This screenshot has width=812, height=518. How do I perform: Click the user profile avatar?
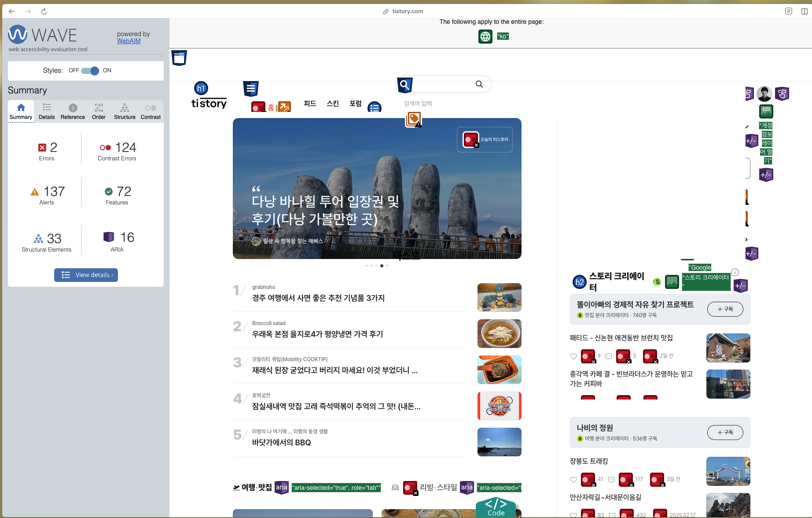[764, 93]
